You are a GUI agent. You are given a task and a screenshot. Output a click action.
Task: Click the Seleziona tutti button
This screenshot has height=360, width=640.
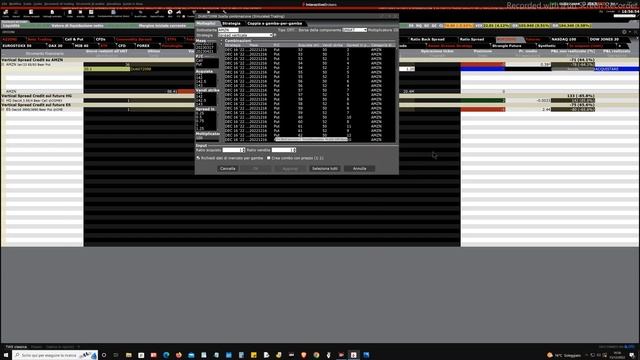point(325,169)
